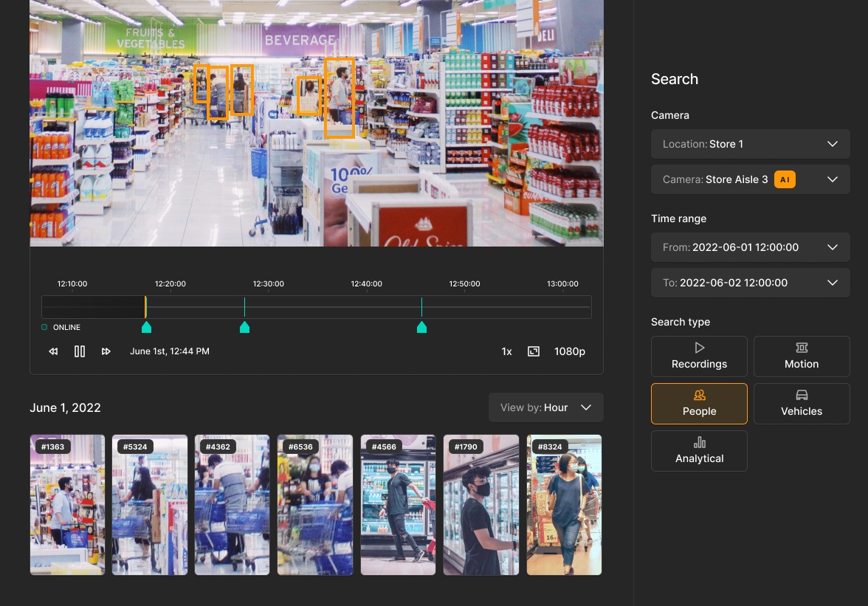
Task: Open person thumbnail #5324
Action: [x=150, y=505]
